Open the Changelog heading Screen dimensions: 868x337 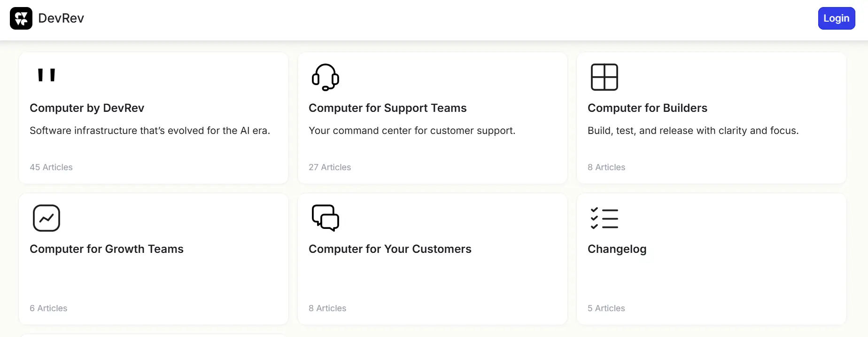pyautogui.click(x=617, y=249)
